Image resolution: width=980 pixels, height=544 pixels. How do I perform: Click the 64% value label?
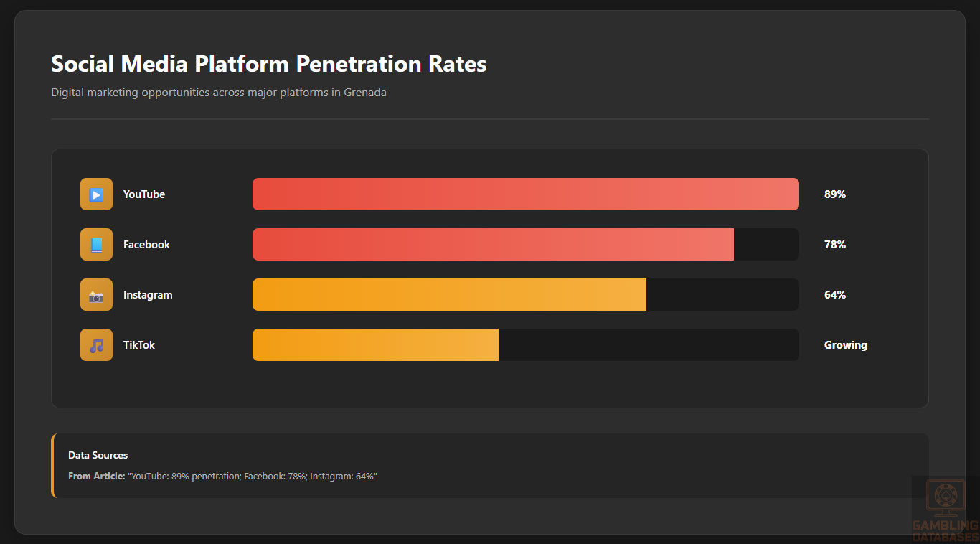(835, 295)
